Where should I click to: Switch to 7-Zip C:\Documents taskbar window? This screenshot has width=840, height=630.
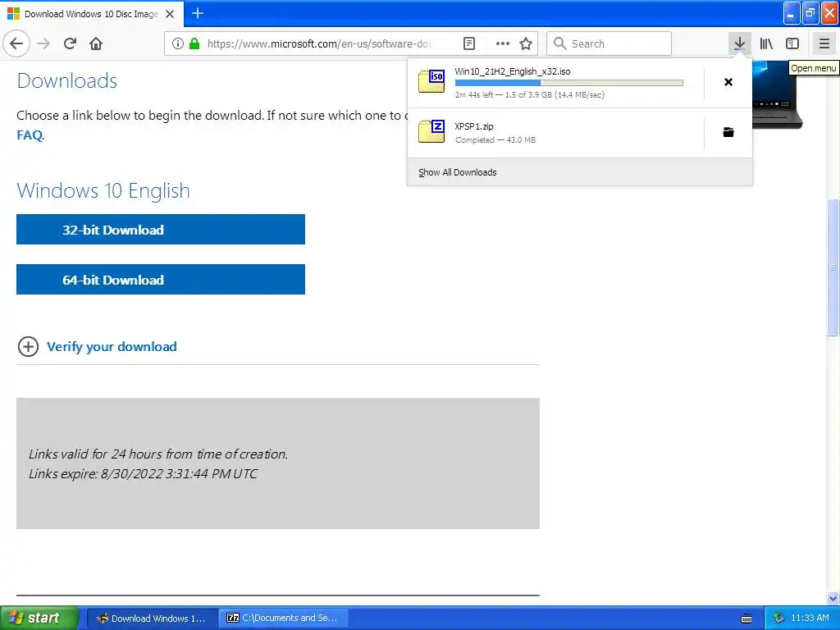point(284,618)
